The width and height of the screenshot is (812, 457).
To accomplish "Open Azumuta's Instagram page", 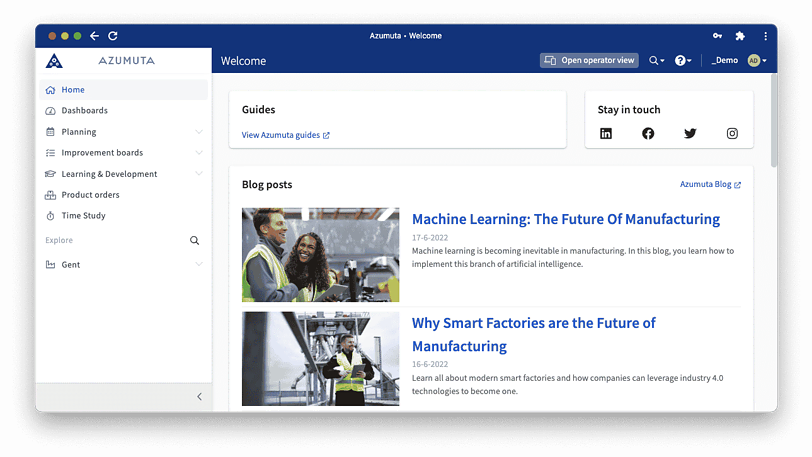I will pos(732,134).
